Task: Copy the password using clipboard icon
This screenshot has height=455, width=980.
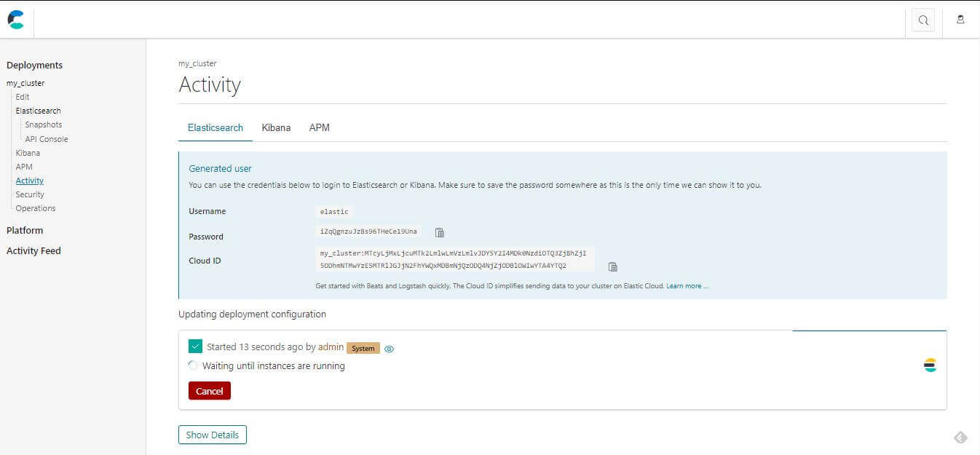Action: [x=440, y=232]
